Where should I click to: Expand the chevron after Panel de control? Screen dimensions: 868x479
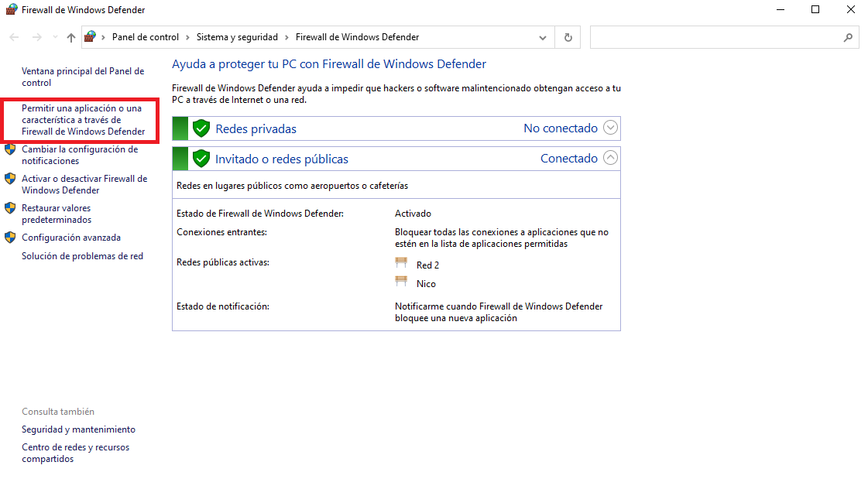click(x=187, y=37)
